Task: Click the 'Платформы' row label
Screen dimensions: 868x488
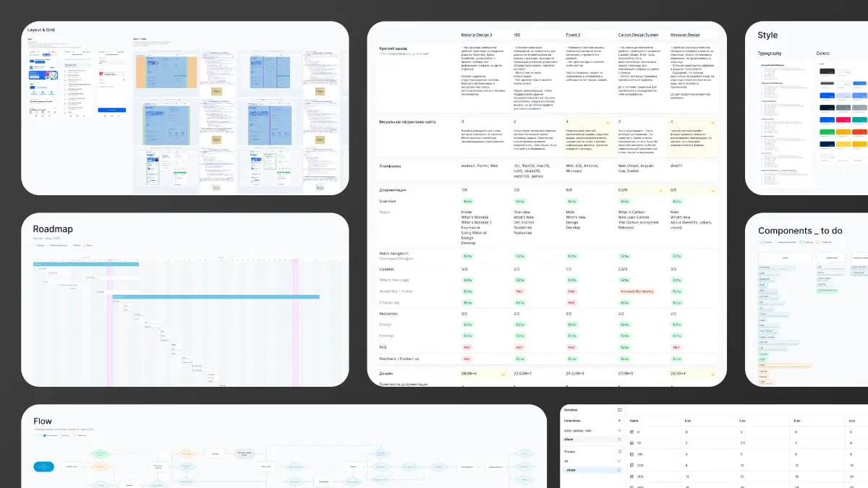Action: [x=391, y=166]
